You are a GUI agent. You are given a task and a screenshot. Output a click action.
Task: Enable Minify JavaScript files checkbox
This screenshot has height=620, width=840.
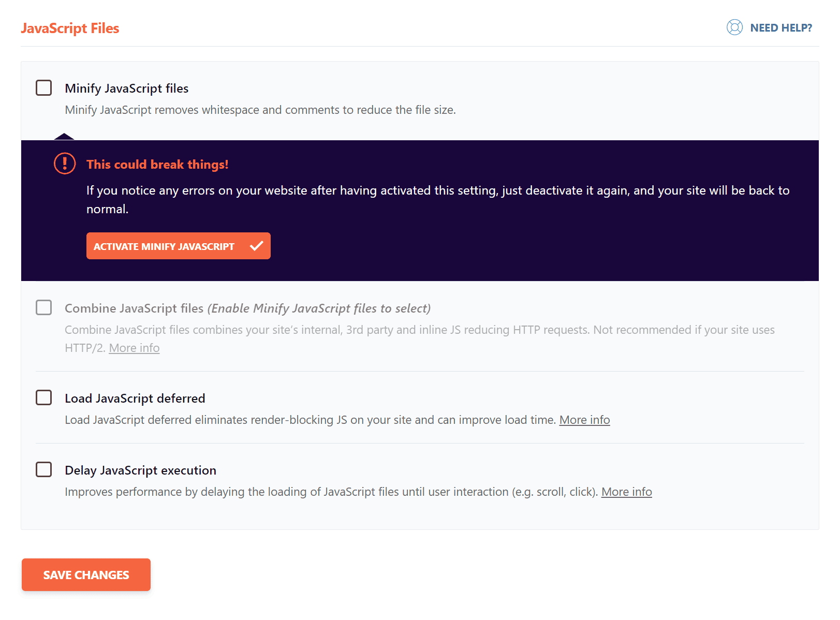tap(44, 88)
